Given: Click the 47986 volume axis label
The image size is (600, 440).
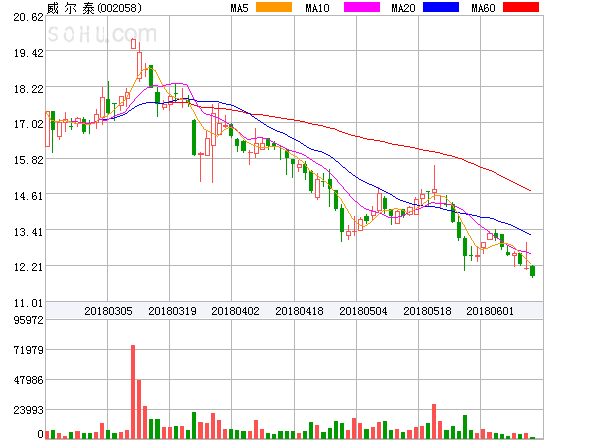Looking at the screenshot, I should coord(28,380).
